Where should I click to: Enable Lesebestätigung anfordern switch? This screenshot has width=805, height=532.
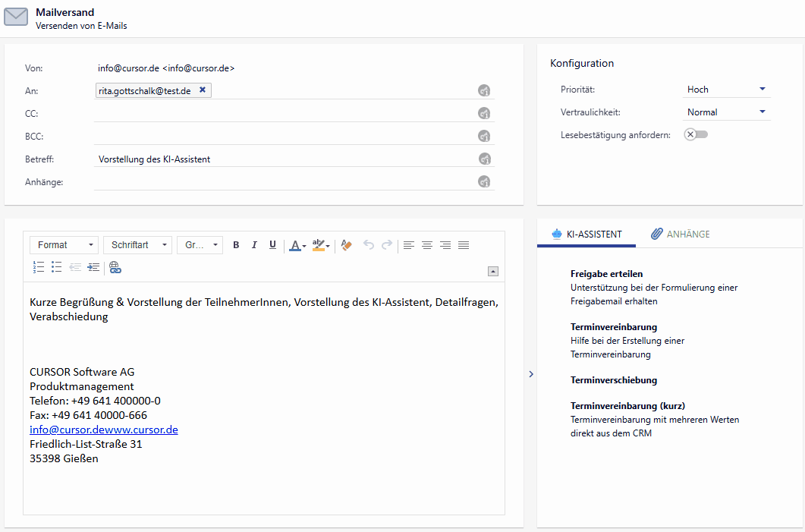(695, 134)
